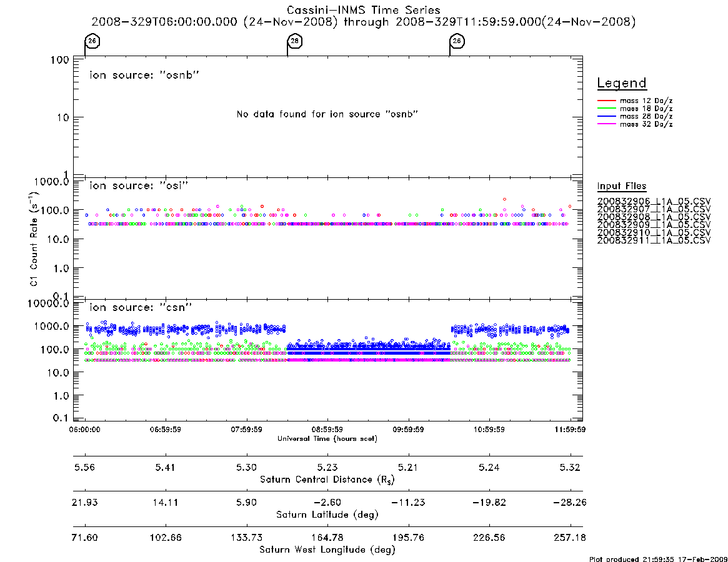Click the 5.23 central distance value
Viewport: 728px width, 562px height.
[327, 467]
